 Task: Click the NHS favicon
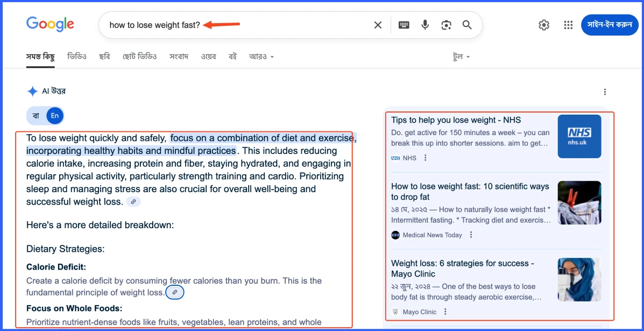395,158
